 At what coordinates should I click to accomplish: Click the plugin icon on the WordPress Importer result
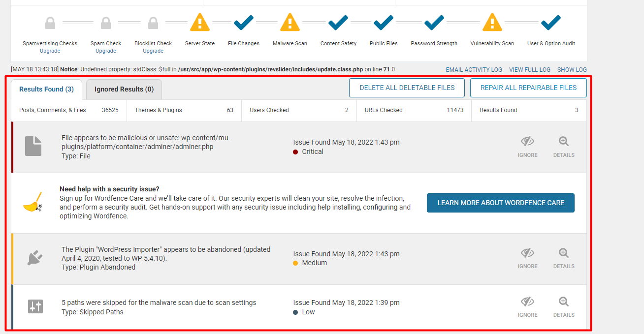33,257
